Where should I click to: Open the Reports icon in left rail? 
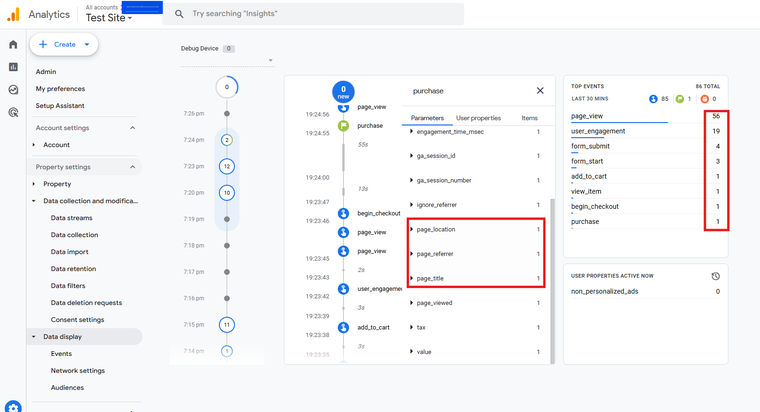[x=13, y=67]
